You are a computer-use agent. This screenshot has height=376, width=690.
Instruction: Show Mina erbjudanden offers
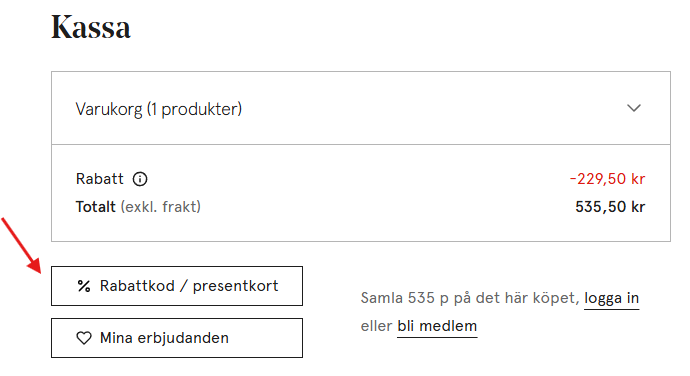click(x=177, y=338)
